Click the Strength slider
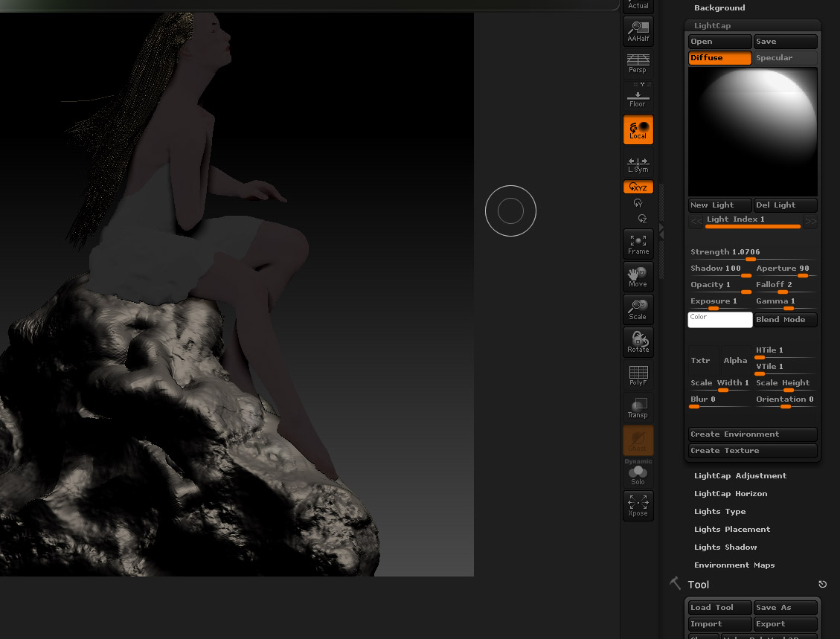Image resolution: width=840 pixels, height=639 pixels. [753, 254]
